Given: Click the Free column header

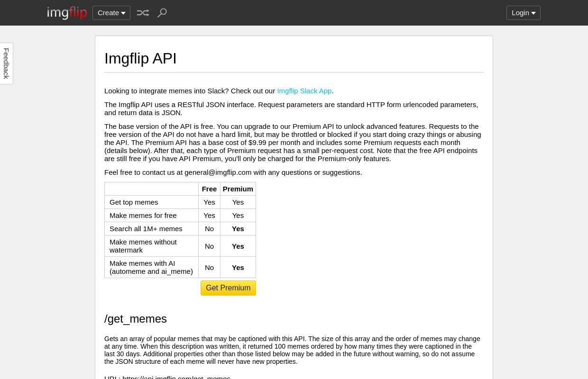Looking at the screenshot, I should [x=209, y=189].
